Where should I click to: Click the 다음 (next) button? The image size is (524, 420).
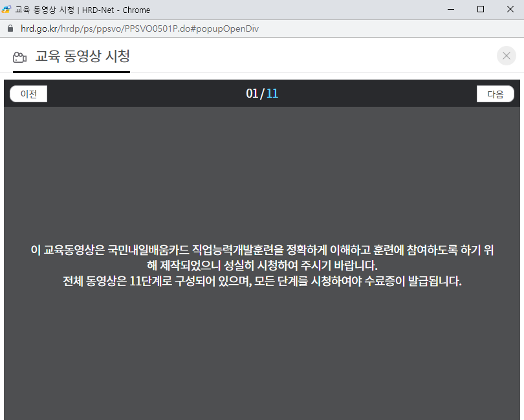point(496,94)
